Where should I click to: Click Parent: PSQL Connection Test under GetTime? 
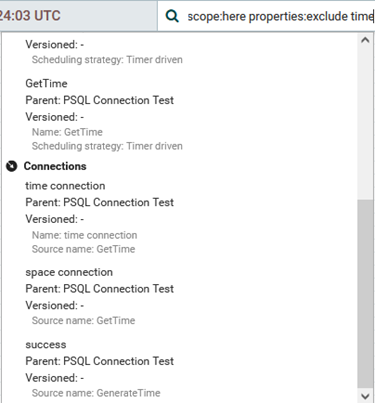(99, 100)
